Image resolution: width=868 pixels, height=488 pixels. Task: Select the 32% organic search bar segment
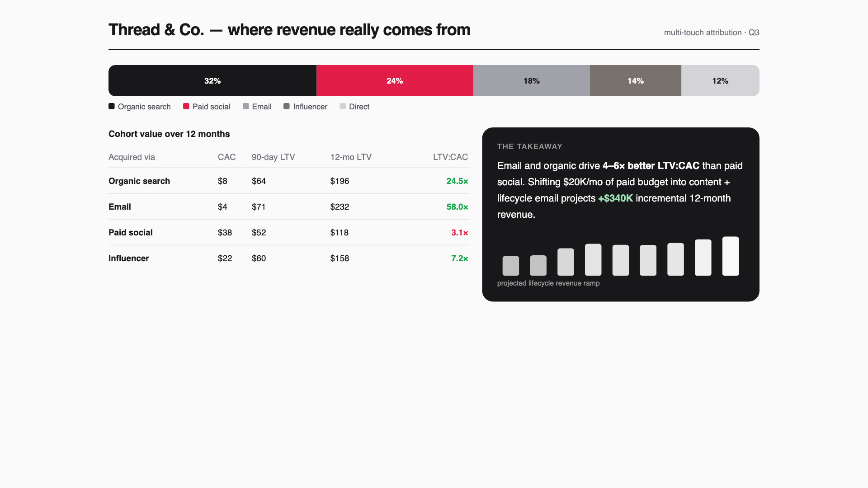click(212, 80)
